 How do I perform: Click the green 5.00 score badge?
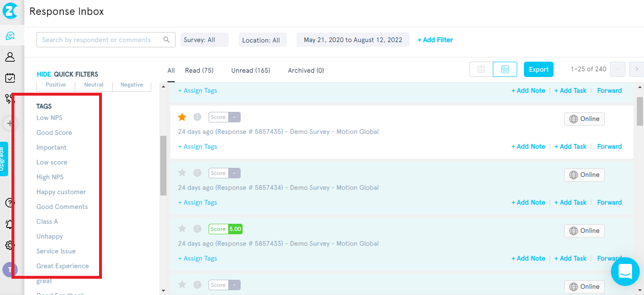click(235, 229)
